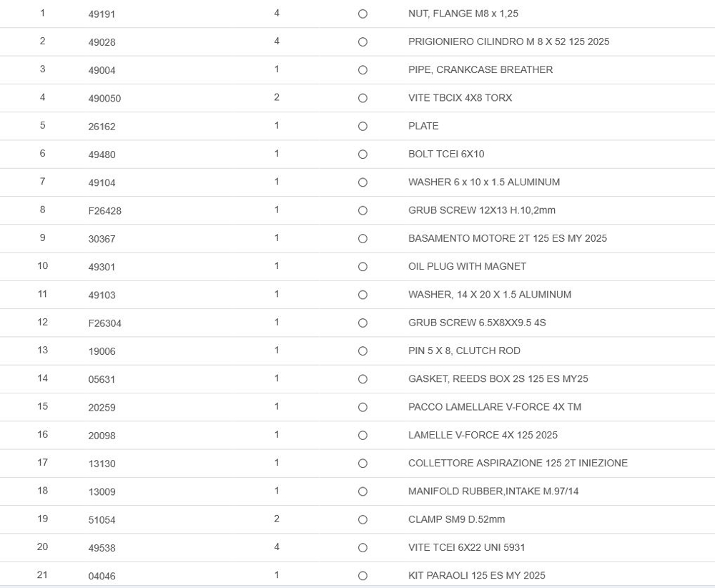Screen dimensions: 715x588
Task: Click part code 490050
Action: [104, 99]
